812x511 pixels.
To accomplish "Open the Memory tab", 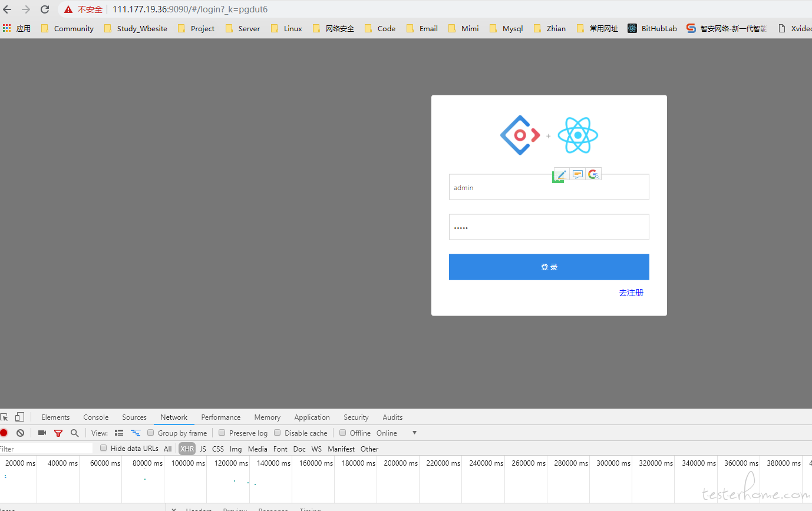I will [x=268, y=417].
